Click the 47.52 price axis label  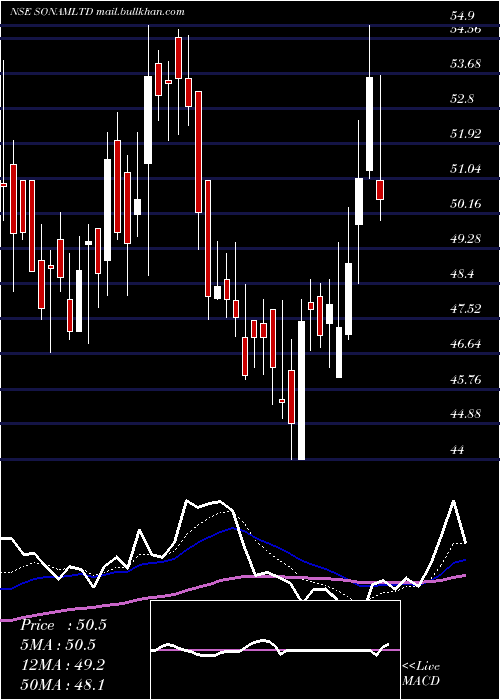466,308
